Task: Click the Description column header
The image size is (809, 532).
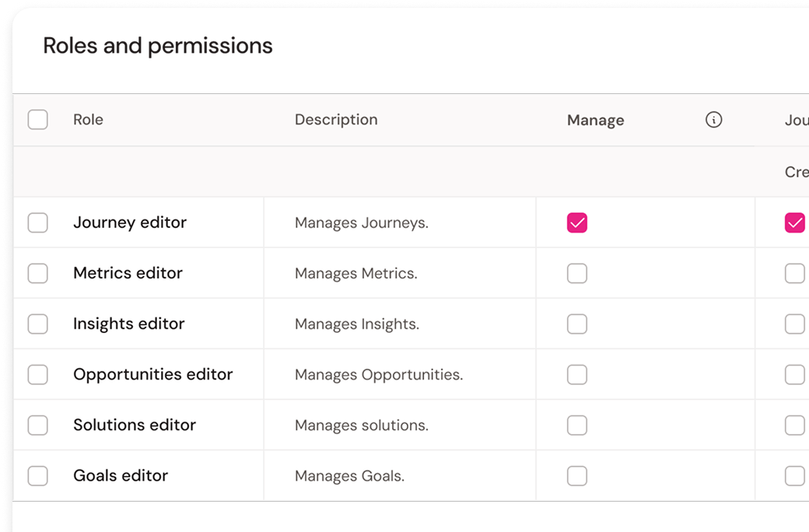Action: point(336,120)
